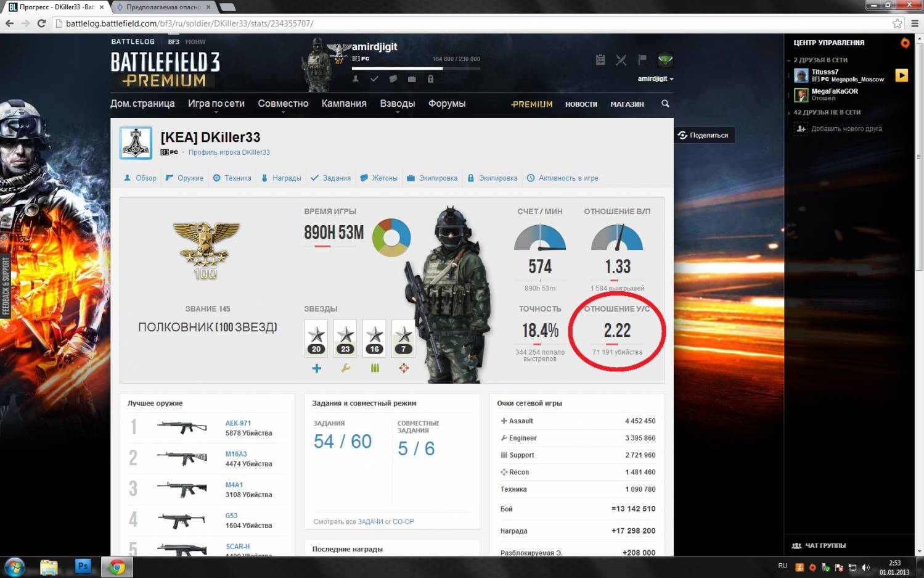The height and width of the screenshot is (578, 924).
Task: Click the CO-OP link under assignments
Action: coord(403,522)
